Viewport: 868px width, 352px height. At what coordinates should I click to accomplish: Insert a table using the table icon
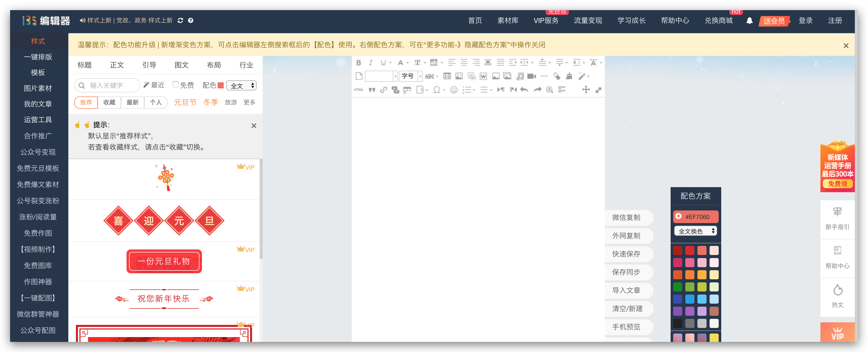[x=447, y=76]
